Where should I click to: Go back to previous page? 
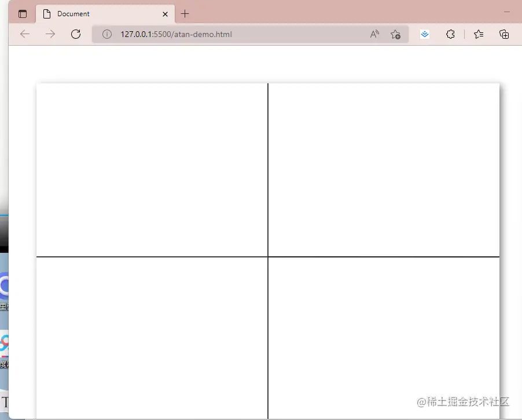pos(25,34)
